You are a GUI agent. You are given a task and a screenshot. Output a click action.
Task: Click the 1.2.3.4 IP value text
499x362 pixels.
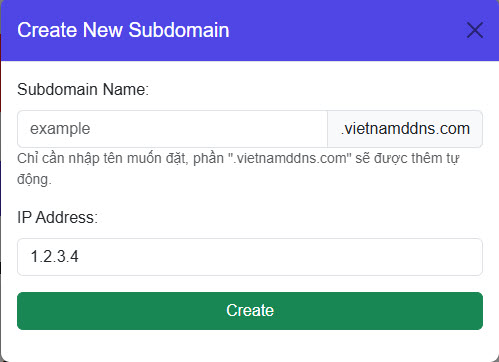(x=54, y=257)
